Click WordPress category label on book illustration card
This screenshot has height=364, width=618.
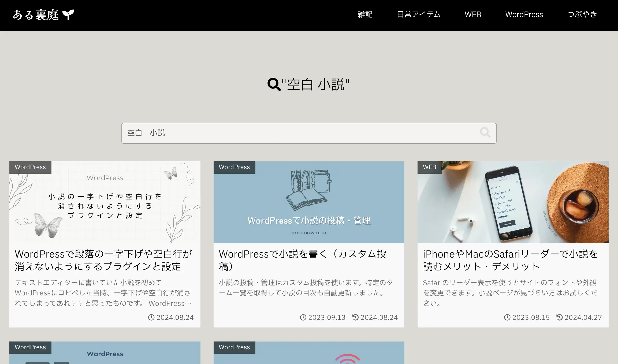coord(234,167)
